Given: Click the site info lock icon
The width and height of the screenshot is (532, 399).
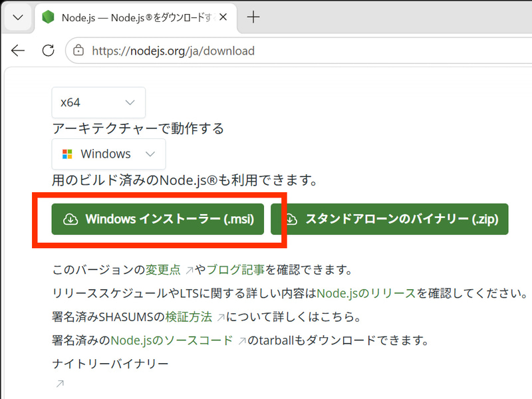Looking at the screenshot, I should click(x=78, y=51).
